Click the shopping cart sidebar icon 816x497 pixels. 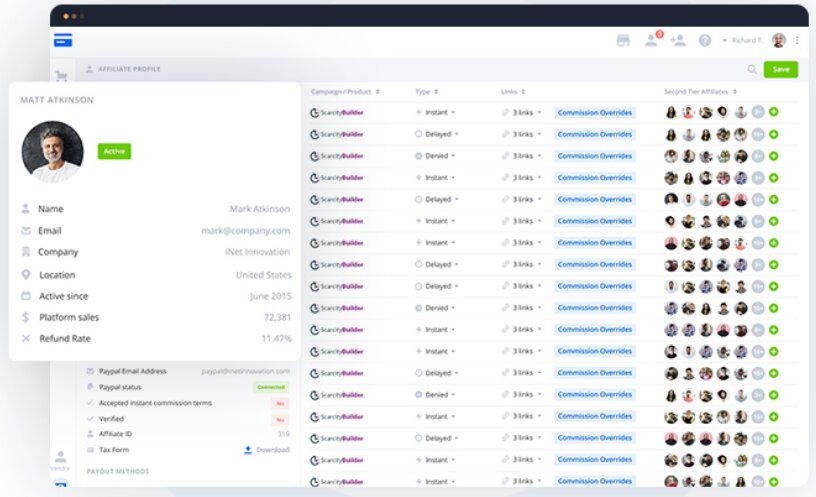pos(61,77)
